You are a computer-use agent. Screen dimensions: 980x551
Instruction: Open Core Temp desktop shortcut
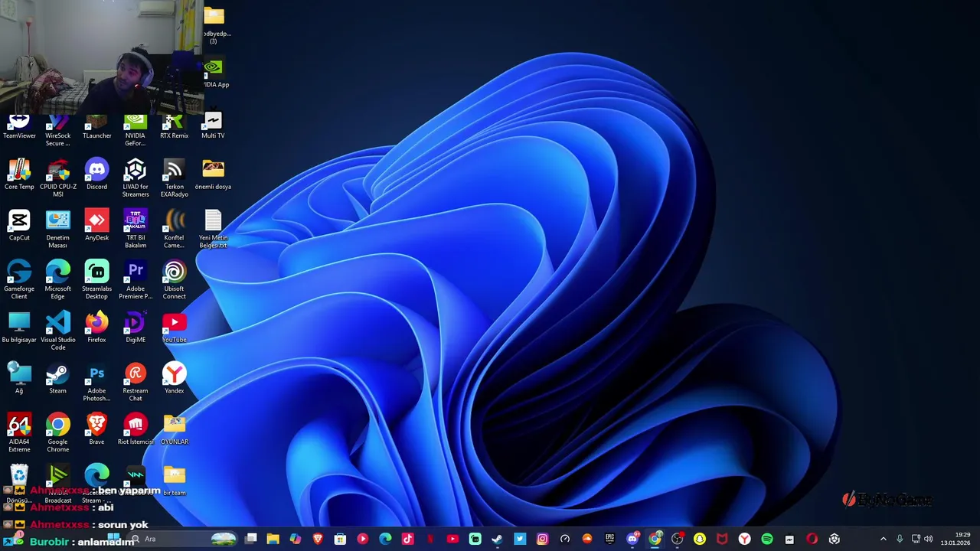(19, 174)
